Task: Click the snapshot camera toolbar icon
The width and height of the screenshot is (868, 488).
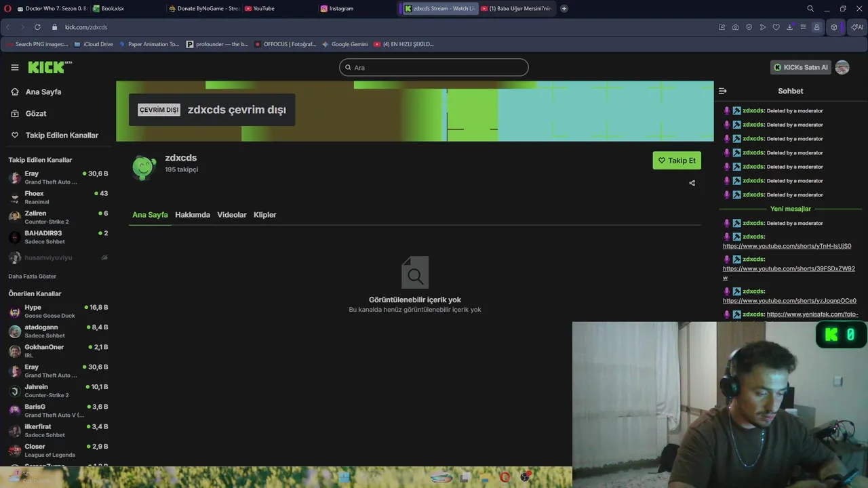Action: 736,27
